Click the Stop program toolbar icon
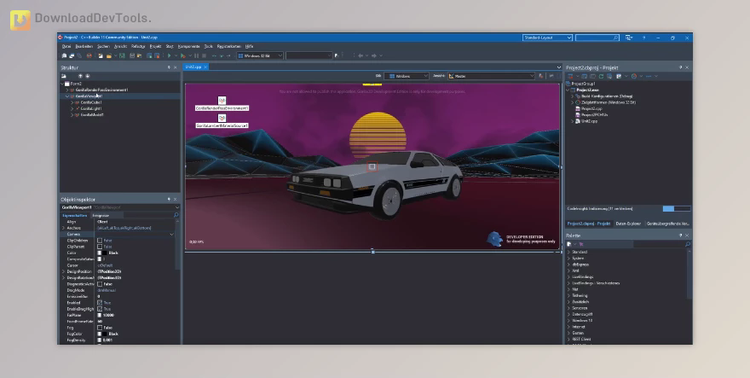The width and height of the screenshot is (750, 378). (x=204, y=56)
